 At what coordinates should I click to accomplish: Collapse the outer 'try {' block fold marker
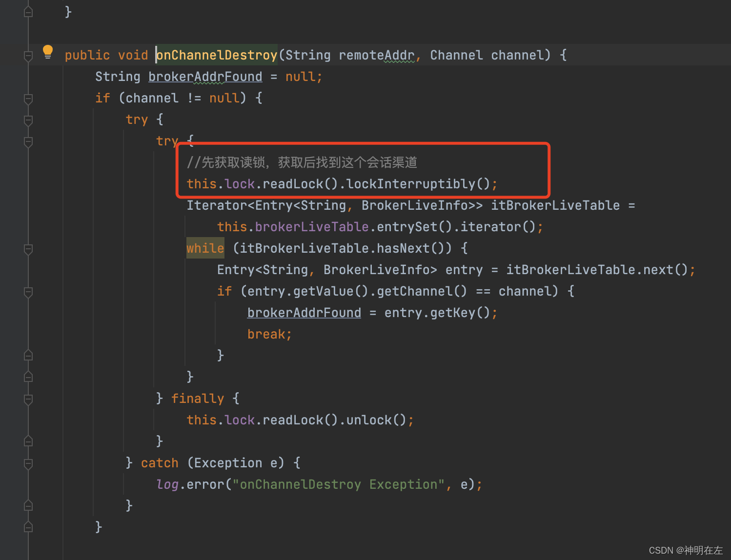click(x=28, y=120)
